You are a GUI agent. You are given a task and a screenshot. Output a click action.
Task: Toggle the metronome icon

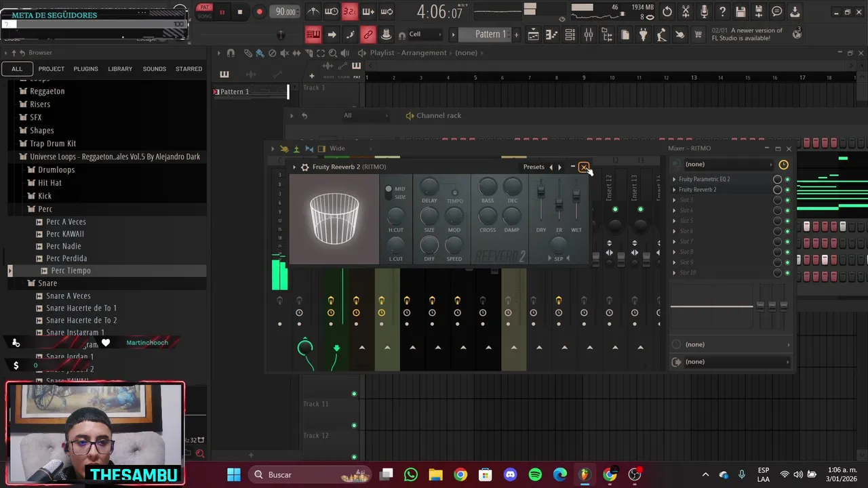(x=313, y=12)
